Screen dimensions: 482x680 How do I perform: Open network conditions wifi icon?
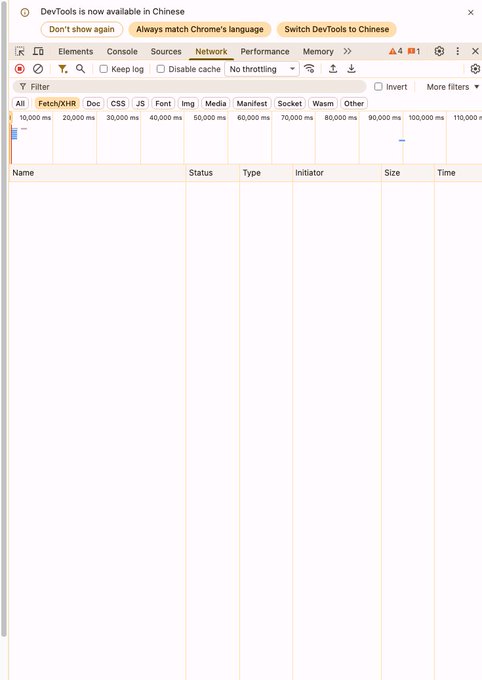point(309,69)
